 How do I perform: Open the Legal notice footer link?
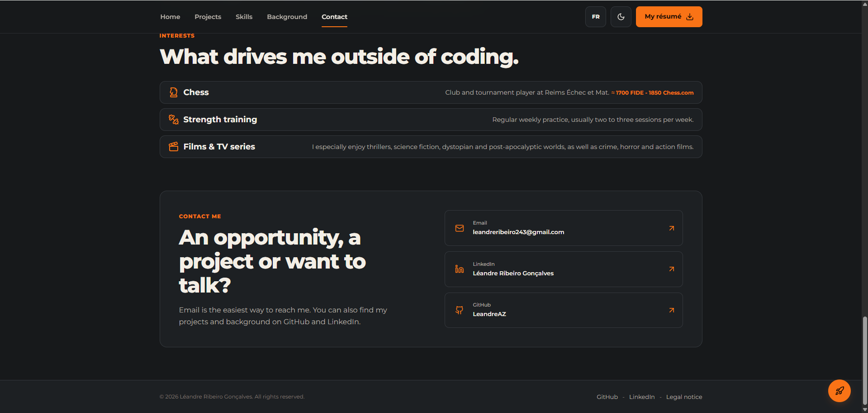[684, 397]
